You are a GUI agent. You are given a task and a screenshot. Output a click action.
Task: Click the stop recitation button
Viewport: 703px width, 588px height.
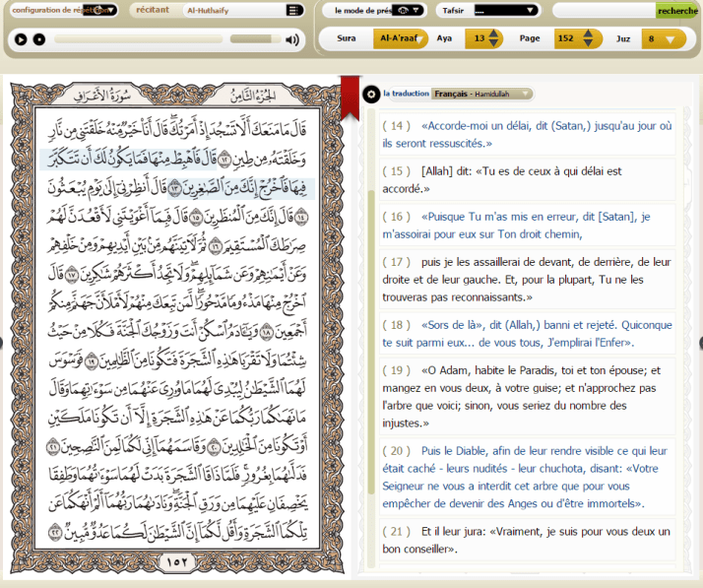coord(39,39)
